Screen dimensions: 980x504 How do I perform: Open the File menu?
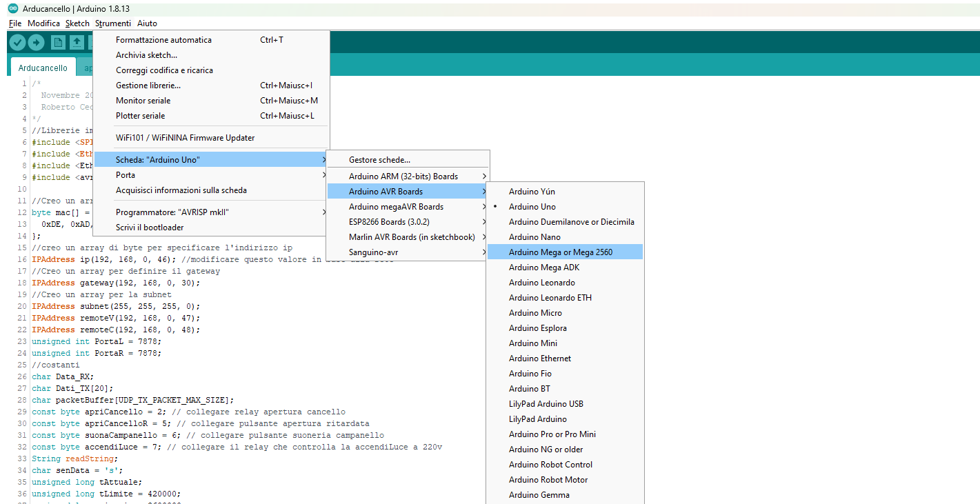coord(15,23)
